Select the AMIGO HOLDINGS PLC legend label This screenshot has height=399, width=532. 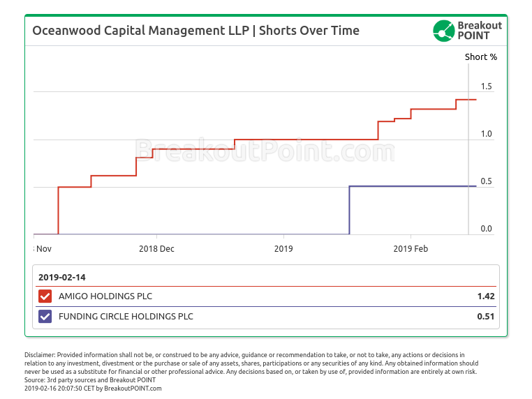[x=105, y=296]
